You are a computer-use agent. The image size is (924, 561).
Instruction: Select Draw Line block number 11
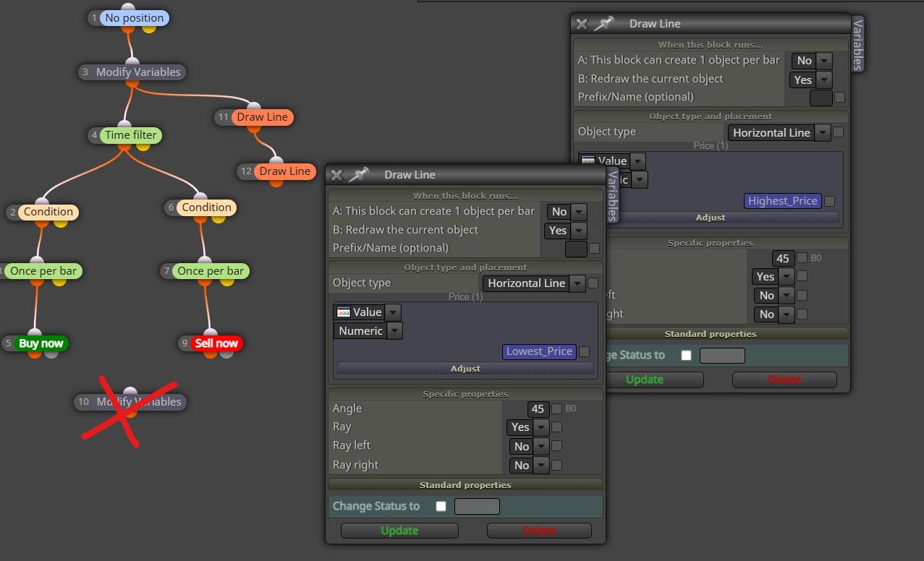(x=262, y=116)
